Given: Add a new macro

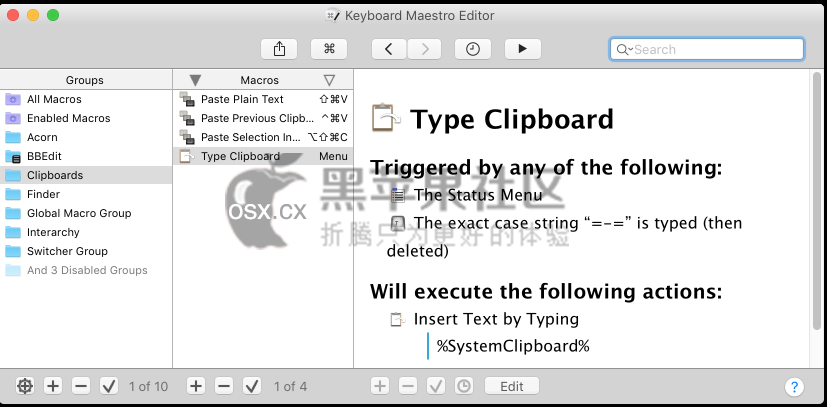Looking at the screenshot, I should pyautogui.click(x=196, y=386).
